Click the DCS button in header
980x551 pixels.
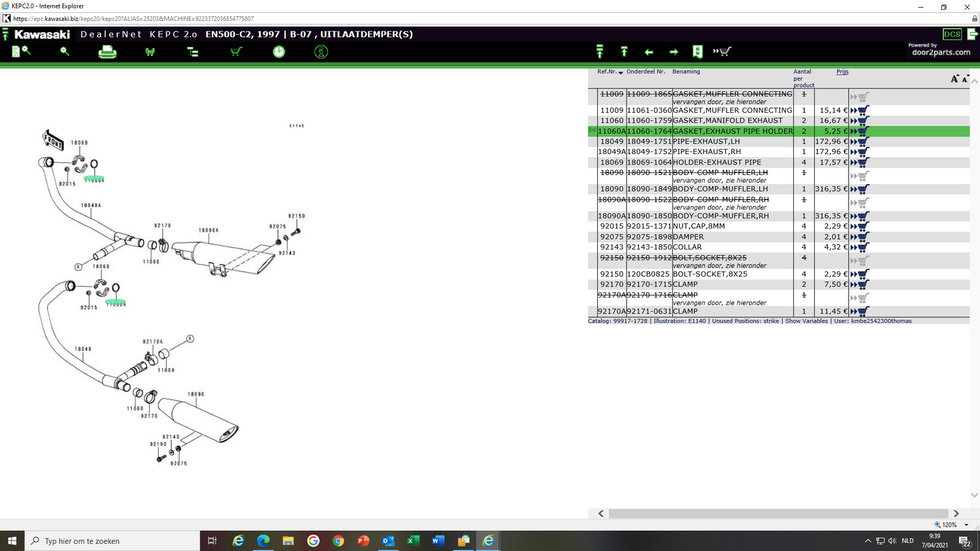952,34
